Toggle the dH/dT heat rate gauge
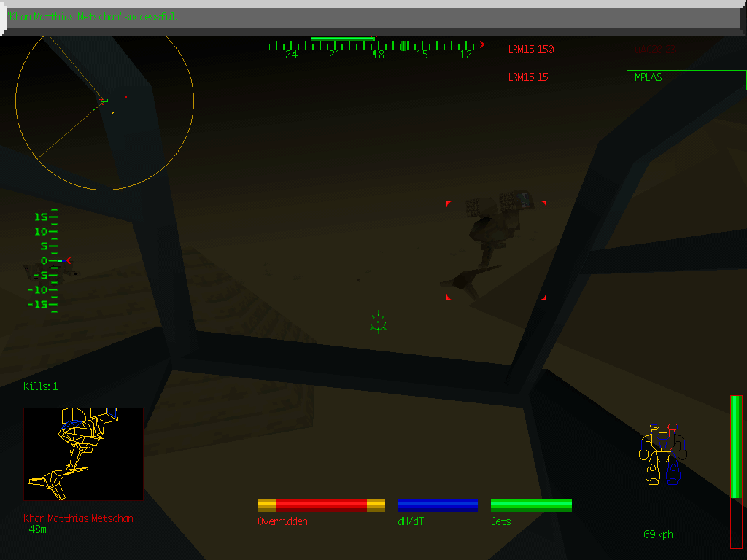This screenshot has height=560, width=747. (437, 504)
